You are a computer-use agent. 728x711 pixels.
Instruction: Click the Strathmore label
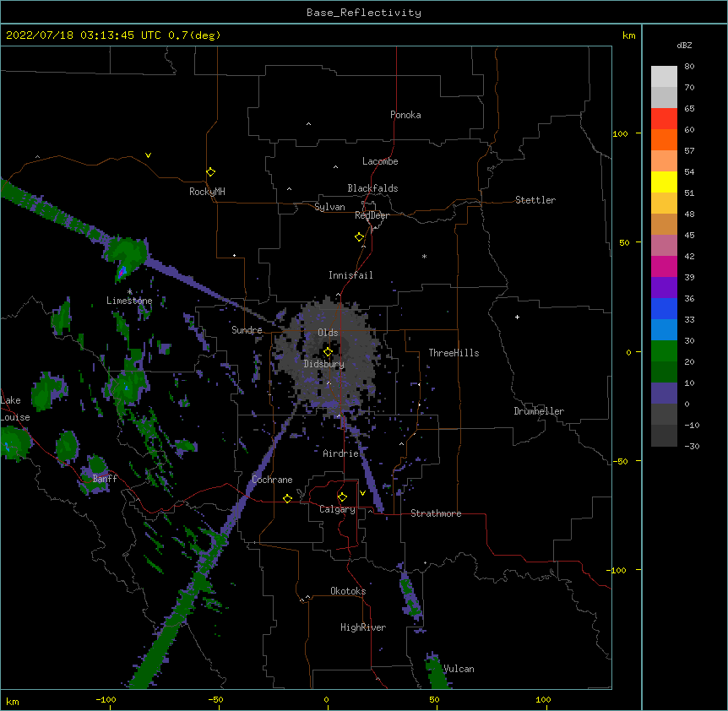(x=436, y=513)
